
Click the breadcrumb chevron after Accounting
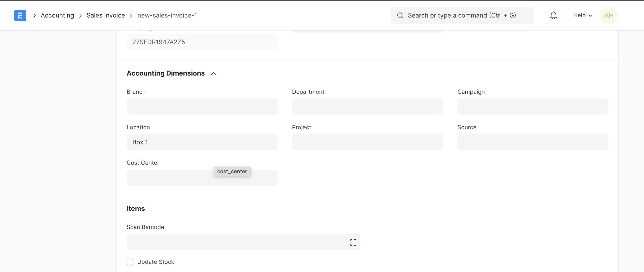point(80,15)
